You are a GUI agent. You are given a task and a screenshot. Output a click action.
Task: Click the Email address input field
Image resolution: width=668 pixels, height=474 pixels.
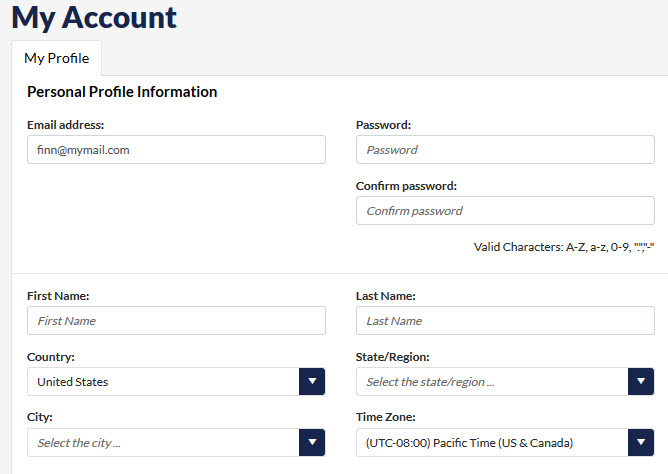coord(176,150)
